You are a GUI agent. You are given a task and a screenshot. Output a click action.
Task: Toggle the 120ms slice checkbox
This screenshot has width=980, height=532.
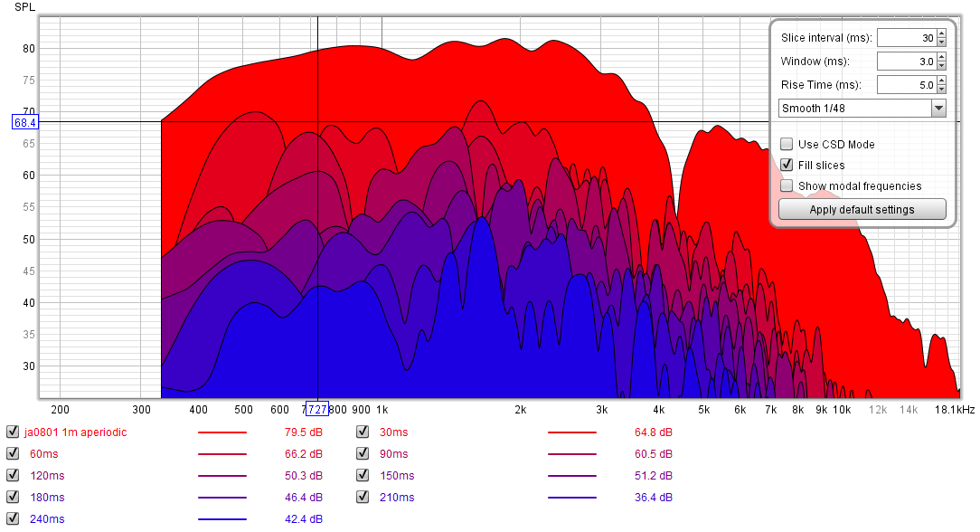pyautogui.click(x=13, y=475)
